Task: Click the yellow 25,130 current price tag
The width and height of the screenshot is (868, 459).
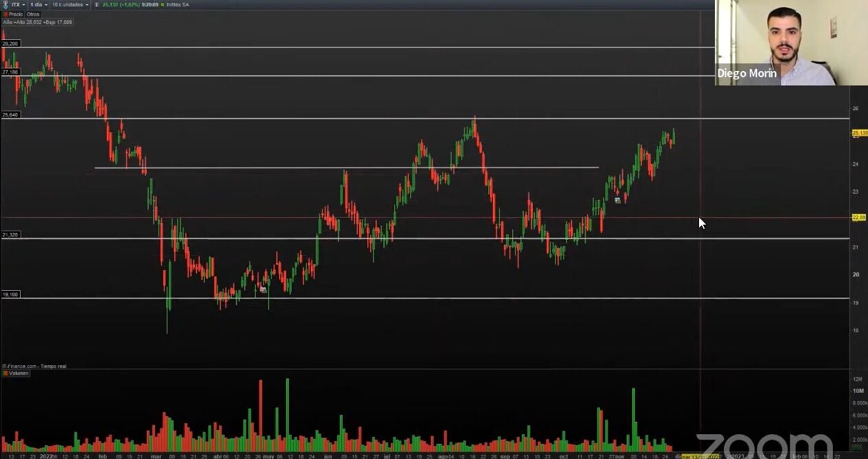Action: point(860,133)
